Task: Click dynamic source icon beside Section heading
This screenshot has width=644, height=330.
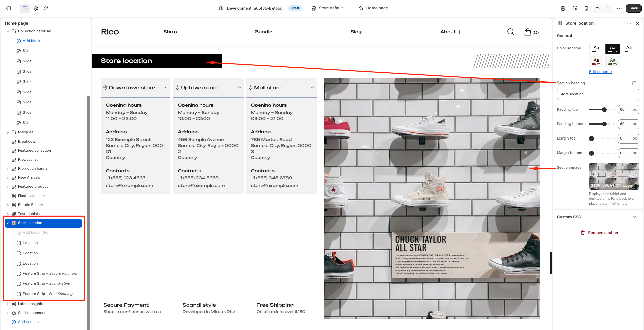Action: tap(634, 83)
